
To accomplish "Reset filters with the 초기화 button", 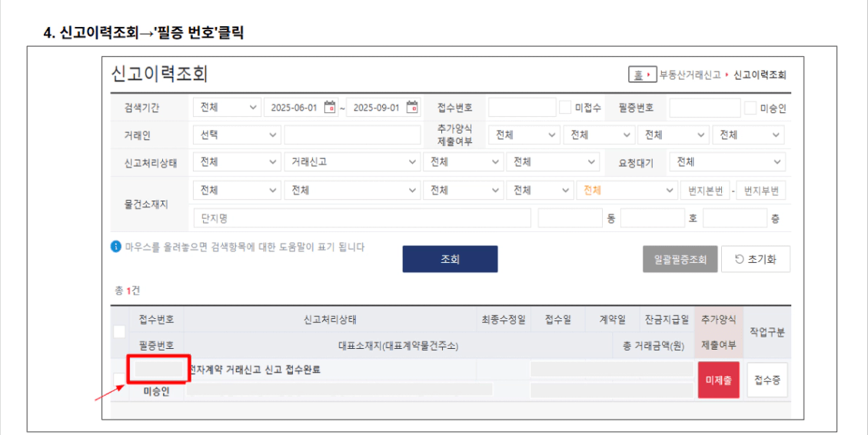I will (x=755, y=260).
